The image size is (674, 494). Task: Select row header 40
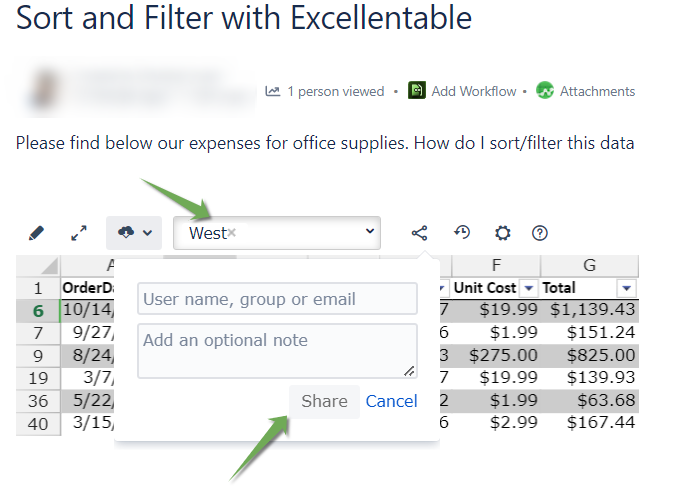(38, 424)
